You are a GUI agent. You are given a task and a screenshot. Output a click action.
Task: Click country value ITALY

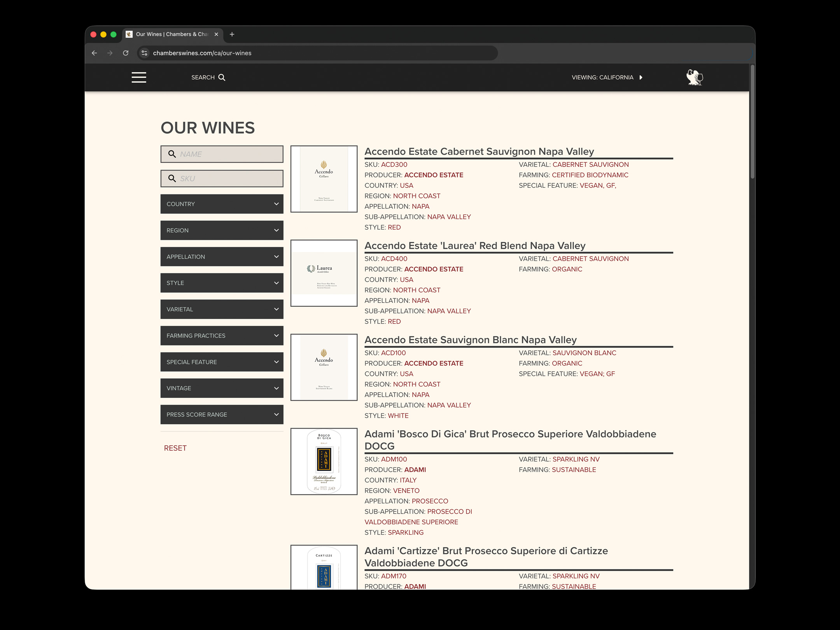[408, 480]
